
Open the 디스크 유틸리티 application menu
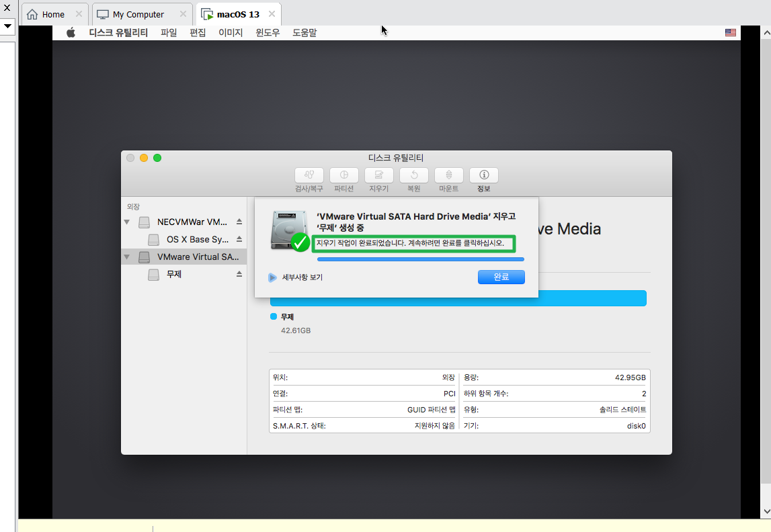click(118, 32)
